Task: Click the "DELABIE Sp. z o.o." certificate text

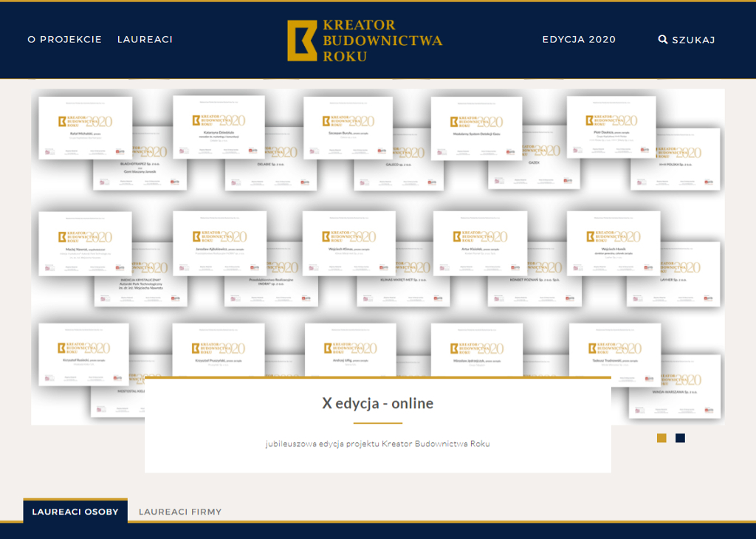Action: point(271,165)
